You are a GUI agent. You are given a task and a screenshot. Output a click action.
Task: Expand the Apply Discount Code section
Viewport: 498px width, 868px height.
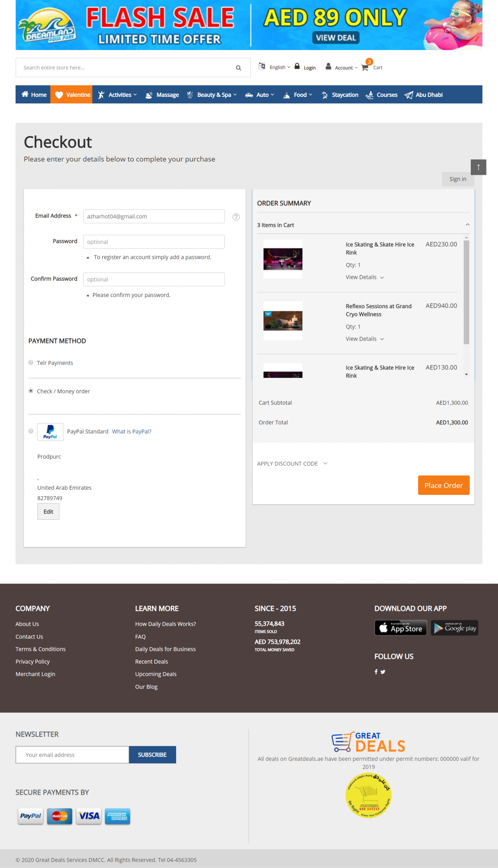pyautogui.click(x=292, y=464)
